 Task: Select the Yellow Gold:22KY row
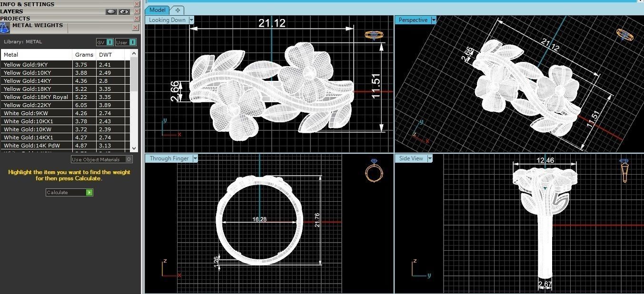65,105
